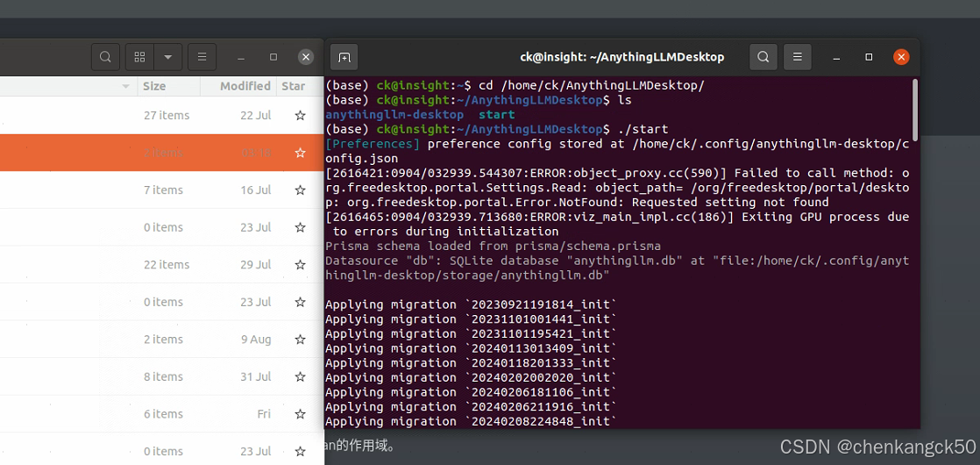
Task: Close the file manager window
Action: point(306,57)
